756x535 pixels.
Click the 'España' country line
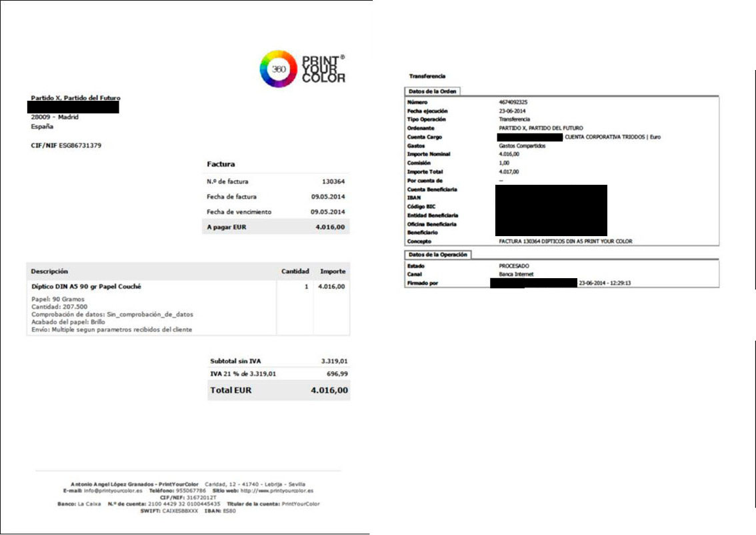pos(42,126)
